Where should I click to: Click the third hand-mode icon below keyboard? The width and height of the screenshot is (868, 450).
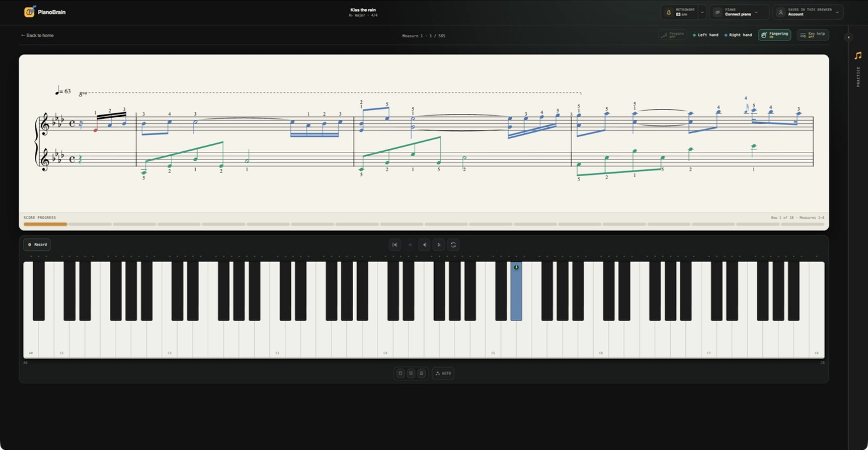coord(422,373)
